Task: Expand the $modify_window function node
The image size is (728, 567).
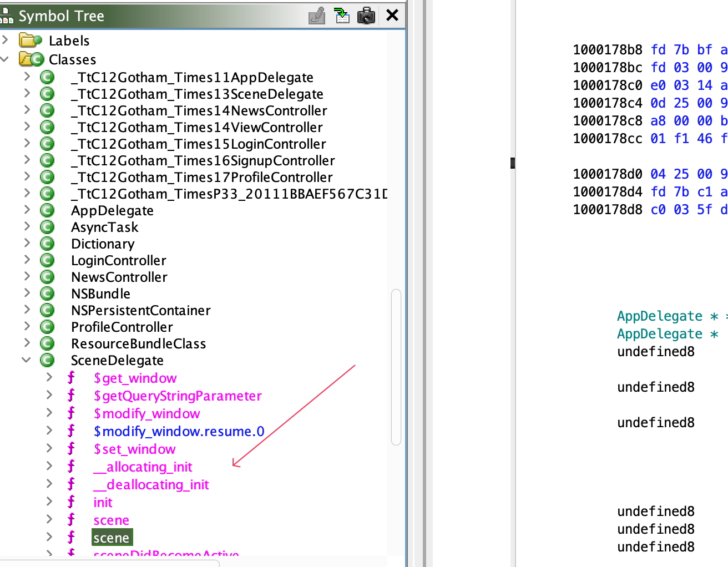Action: pos(49,413)
